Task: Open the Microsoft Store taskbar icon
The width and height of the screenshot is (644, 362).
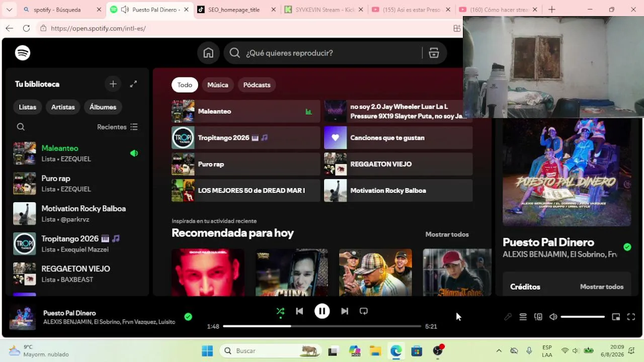Action: pyautogui.click(x=417, y=350)
